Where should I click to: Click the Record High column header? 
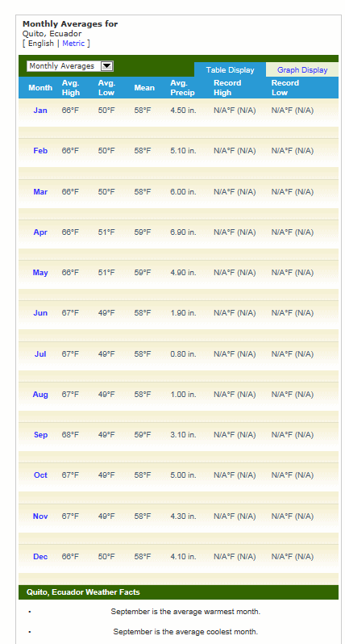pos(227,88)
